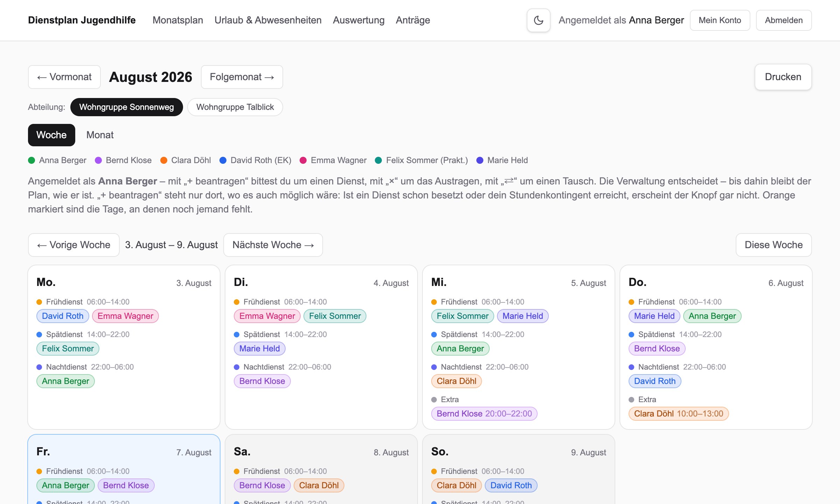Screen dimensions: 840x504
Task: Select David Roth in Thursday Nachtdienst
Action: (x=655, y=381)
